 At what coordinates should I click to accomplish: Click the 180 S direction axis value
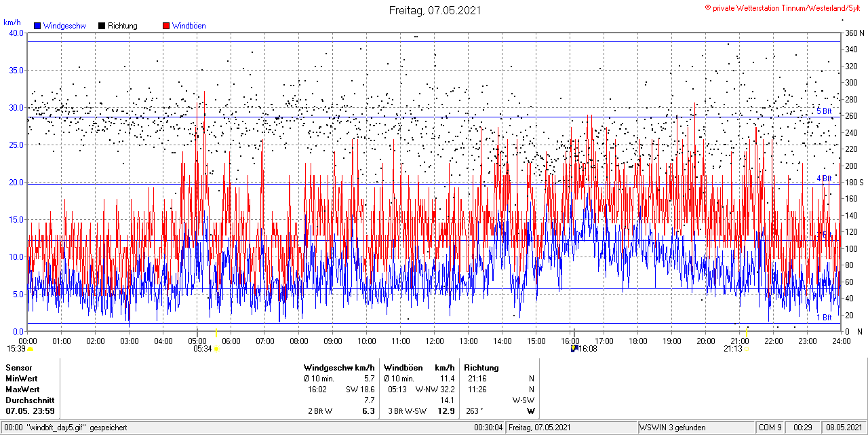point(853,182)
